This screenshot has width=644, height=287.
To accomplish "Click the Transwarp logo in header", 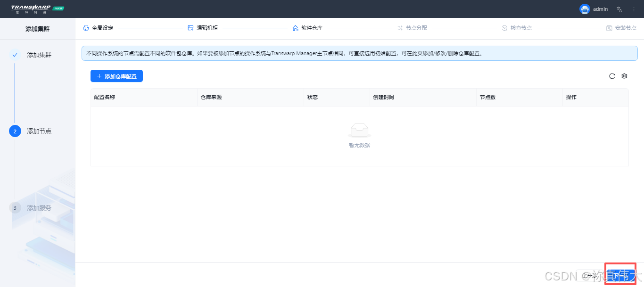I will (38, 9).
